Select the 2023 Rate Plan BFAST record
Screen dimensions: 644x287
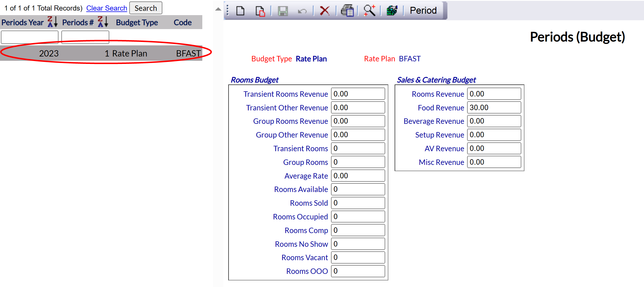(x=101, y=53)
